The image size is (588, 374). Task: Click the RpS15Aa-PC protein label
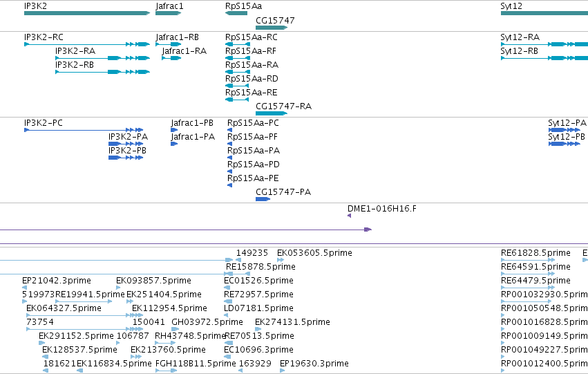(253, 123)
